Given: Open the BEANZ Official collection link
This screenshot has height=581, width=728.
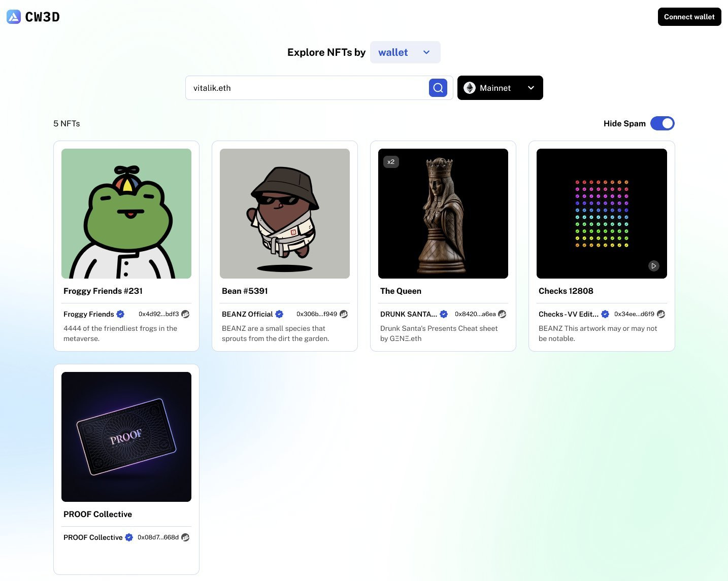Looking at the screenshot, I should coord(247,314).
